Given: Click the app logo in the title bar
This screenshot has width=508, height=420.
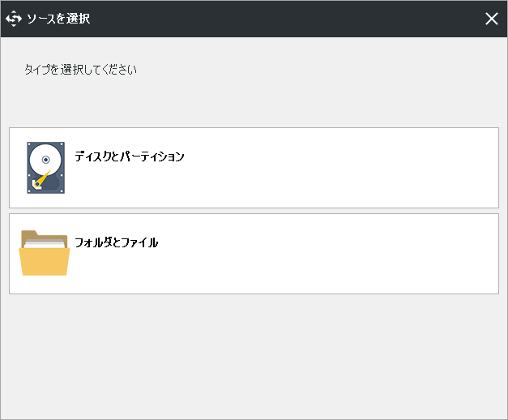Looking at the screenshot, I should pos(14,19).
